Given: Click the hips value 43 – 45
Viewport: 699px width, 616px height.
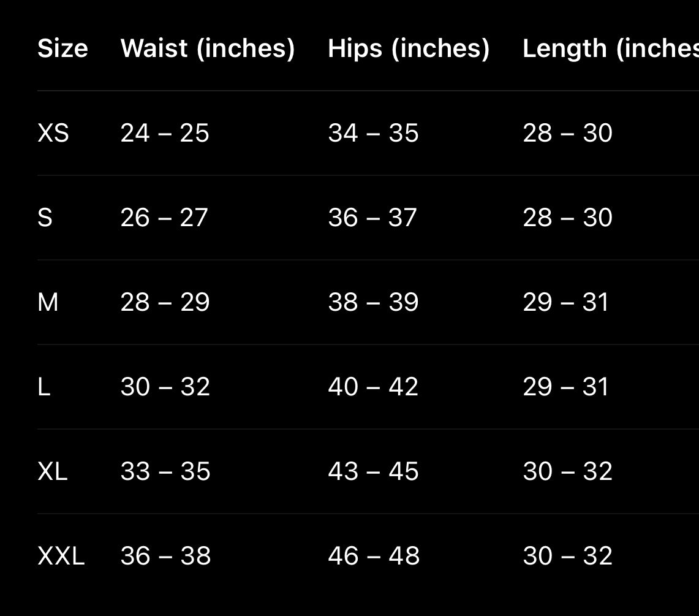Looking at the screenshot, I should point(373,471).
